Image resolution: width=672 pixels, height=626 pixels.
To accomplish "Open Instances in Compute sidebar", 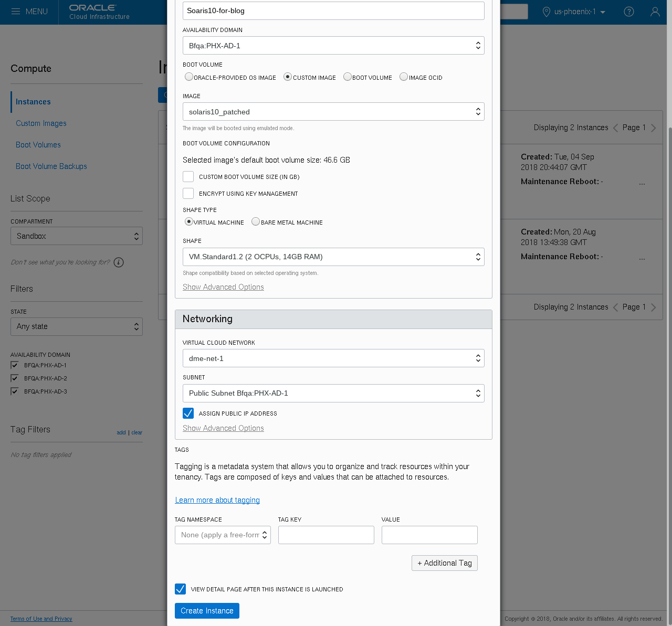I will point(33,102).
